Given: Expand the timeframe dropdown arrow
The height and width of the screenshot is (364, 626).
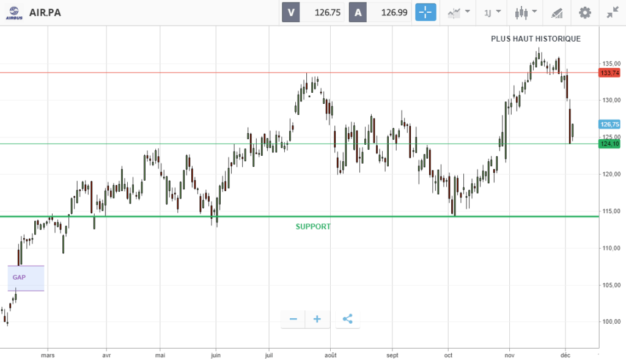Looking at the screenshot, I should point(498,12).
